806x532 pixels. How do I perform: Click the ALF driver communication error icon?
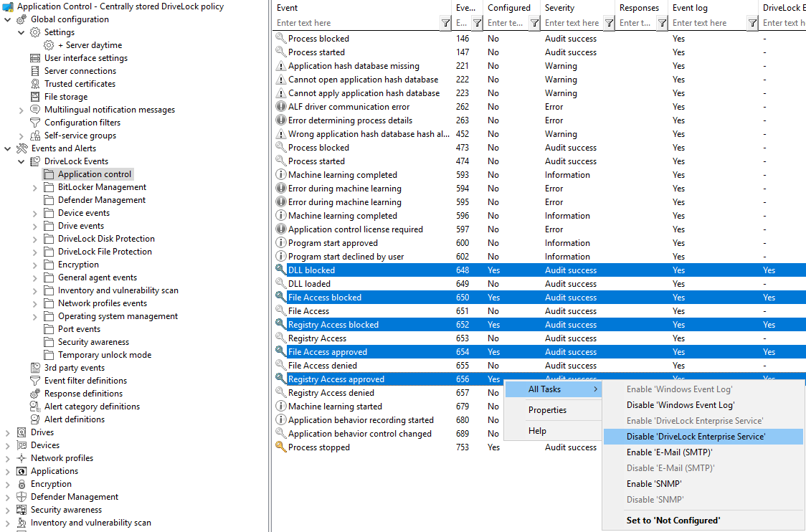point(280,107)
